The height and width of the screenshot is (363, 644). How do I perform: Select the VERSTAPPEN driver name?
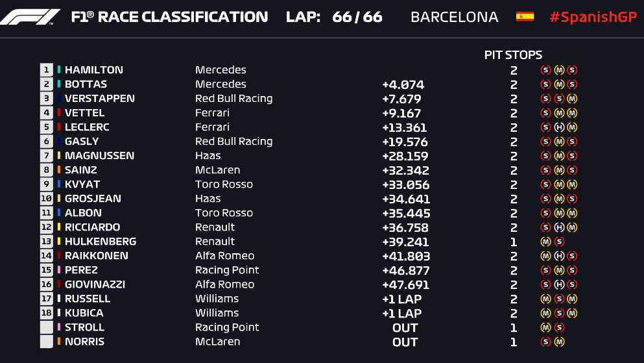[100, 98]
